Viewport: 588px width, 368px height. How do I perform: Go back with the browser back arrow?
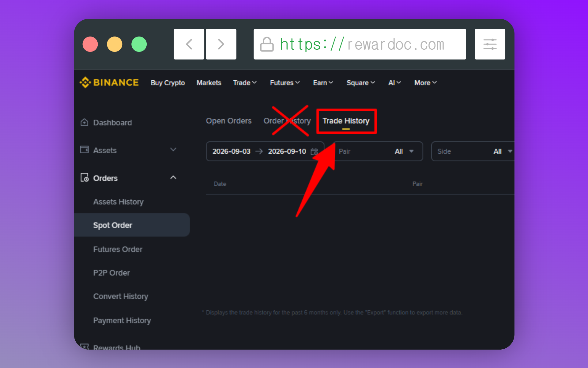pos(189,44)
